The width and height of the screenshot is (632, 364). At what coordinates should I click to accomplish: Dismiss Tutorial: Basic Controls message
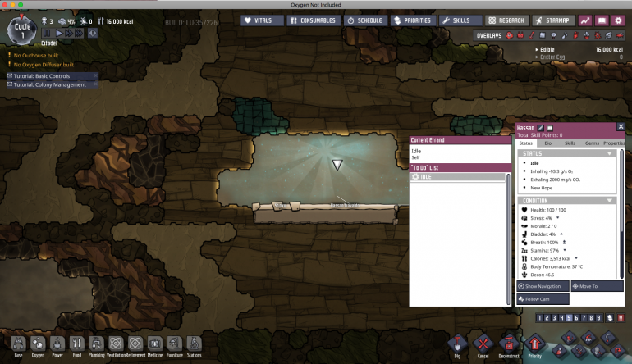[x=95, y=75]
